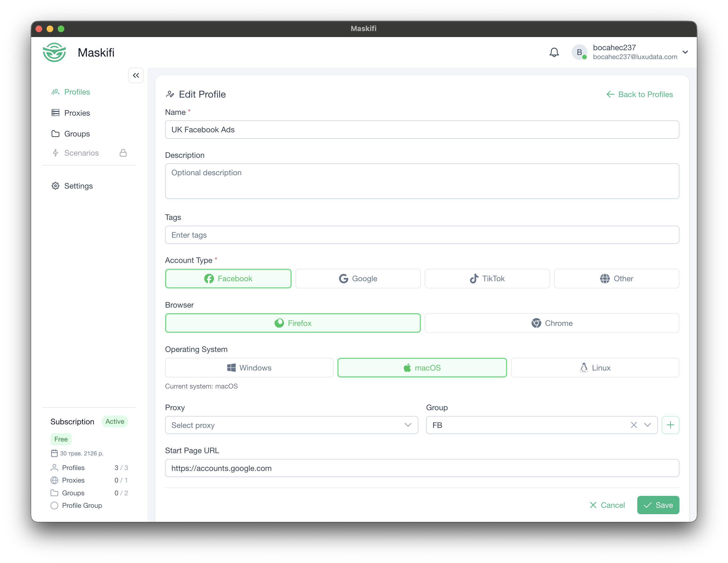728x563 pixels.
Task: Click the Start Page URL field
Action: point(422,468)
